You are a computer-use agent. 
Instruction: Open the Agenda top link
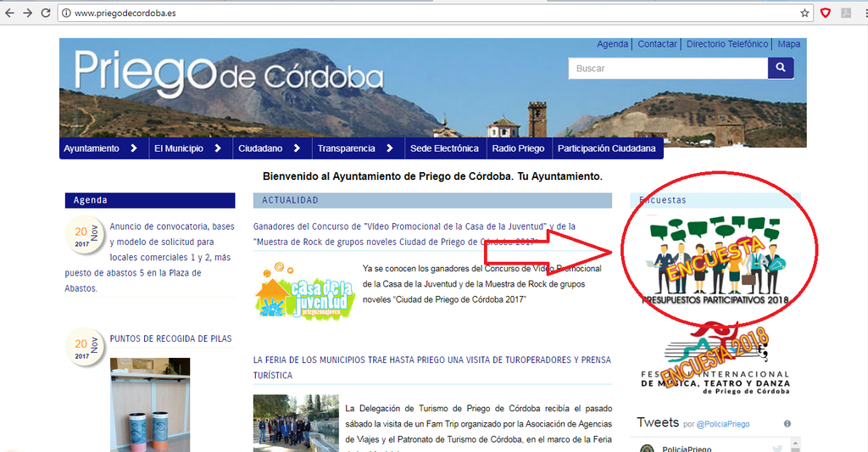tap(612, 44)
